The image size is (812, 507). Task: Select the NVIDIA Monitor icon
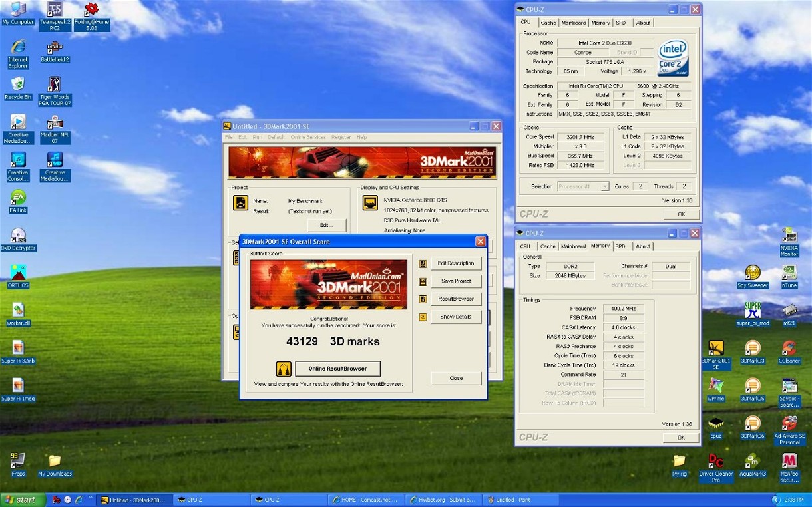[789, 242]
